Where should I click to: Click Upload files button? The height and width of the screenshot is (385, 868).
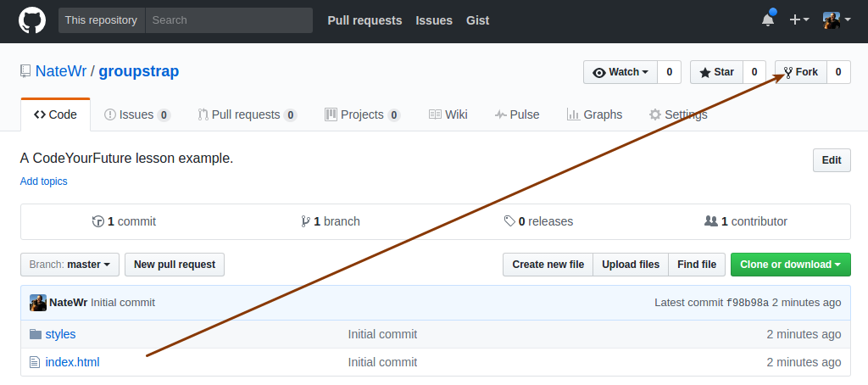click(x=631, y=265)
